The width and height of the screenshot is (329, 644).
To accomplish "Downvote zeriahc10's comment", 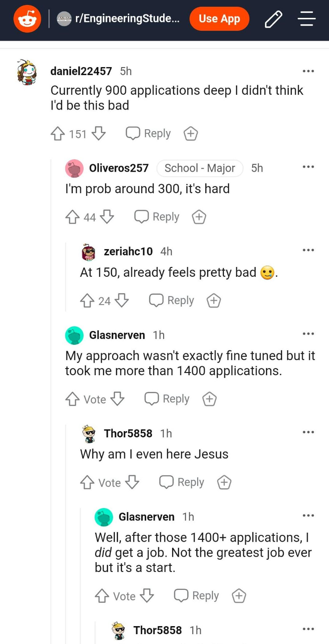I will [x=122, y=301].
